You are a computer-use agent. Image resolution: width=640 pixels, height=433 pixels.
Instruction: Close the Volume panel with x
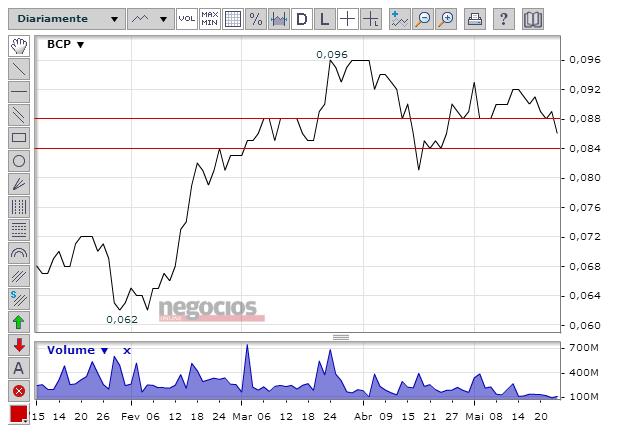127,351
